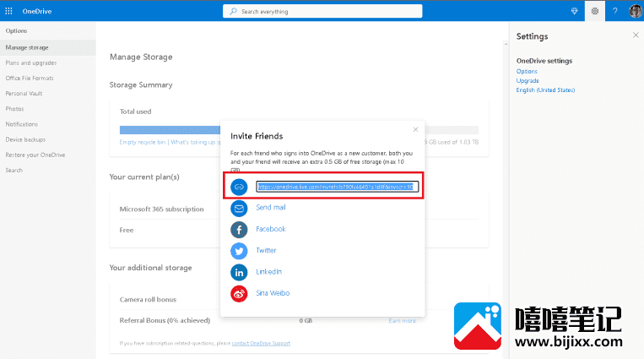Open Plans and upgrades in sidebar
The image size is (644, 359).
coord(31,63)
